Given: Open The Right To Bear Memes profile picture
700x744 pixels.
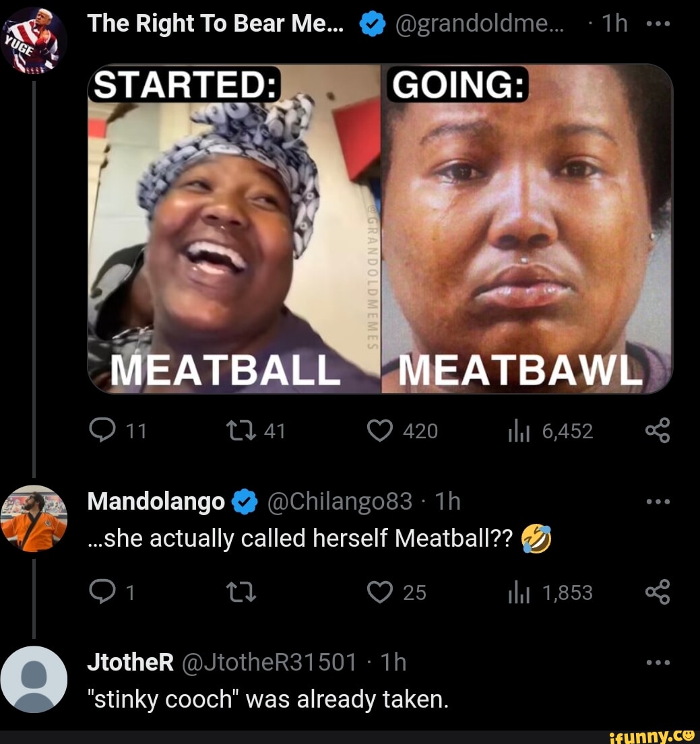Looking at the screenshot, I should pyautogui.click(x=34, y=40).
